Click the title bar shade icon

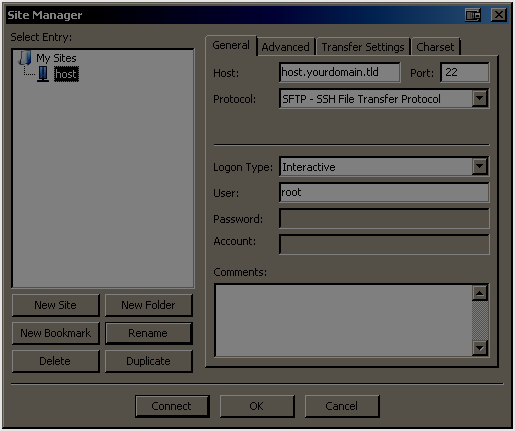[x=473, y=15]
